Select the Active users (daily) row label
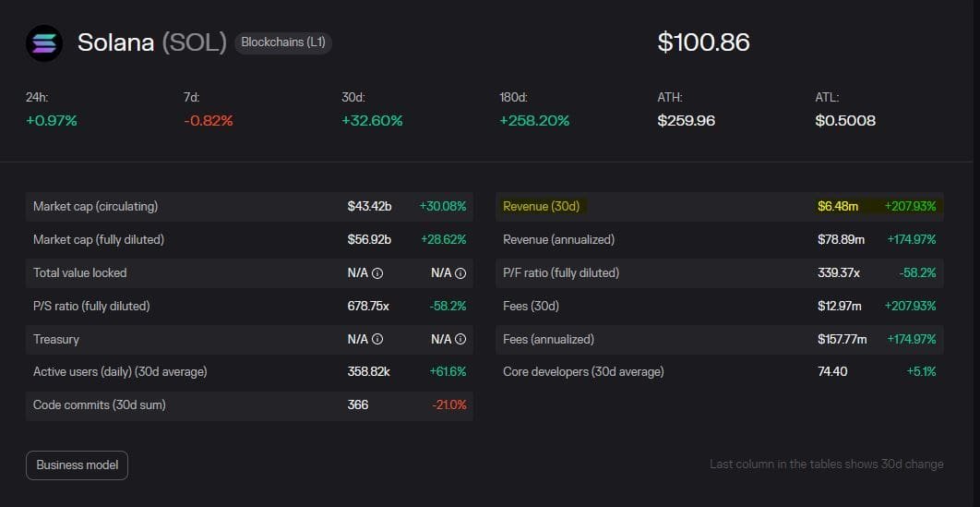The height and width of the screenshot is (507, 980). tap(120, 372)
